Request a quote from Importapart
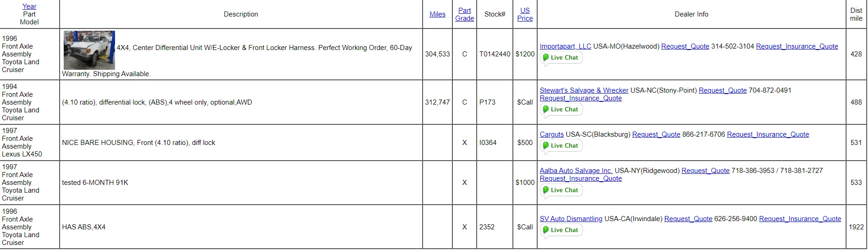This screenshot has height=250, width=868. point(685,46)
